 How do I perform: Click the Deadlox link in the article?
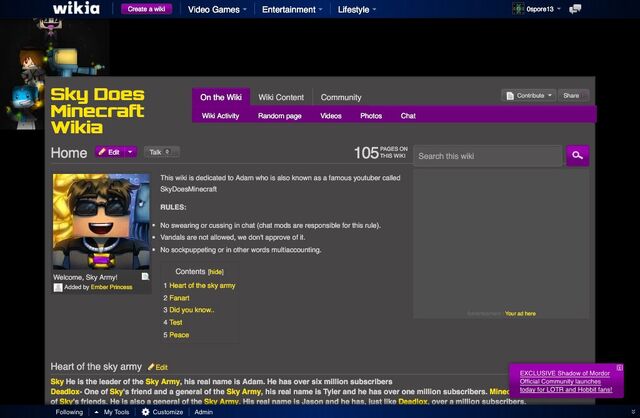65,392
